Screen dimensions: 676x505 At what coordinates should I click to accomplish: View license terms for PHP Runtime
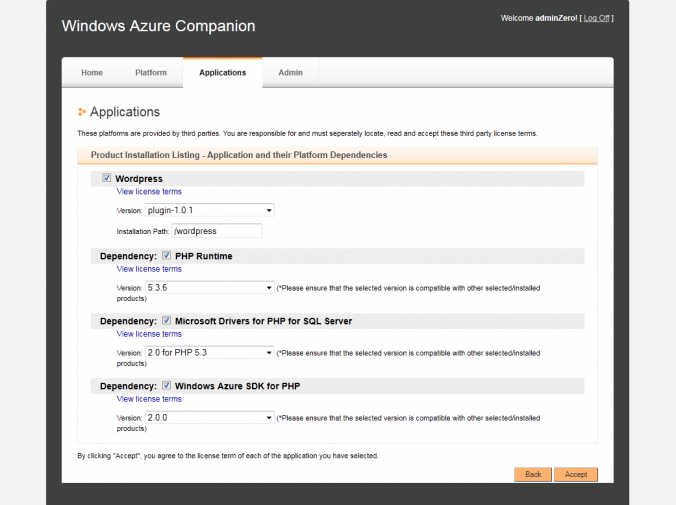coord(149,269)
